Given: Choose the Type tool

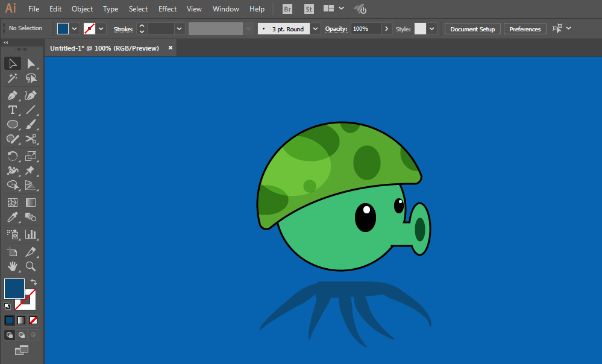Looking at the screenshot, I should 12,110.
